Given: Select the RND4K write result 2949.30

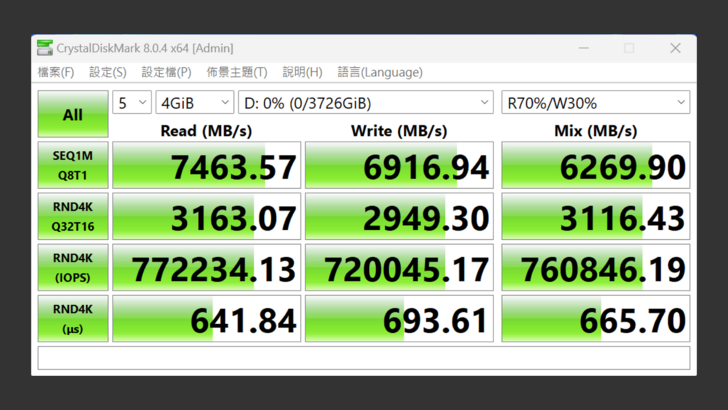Looking at the screenshot, I should tap(399, 216).
